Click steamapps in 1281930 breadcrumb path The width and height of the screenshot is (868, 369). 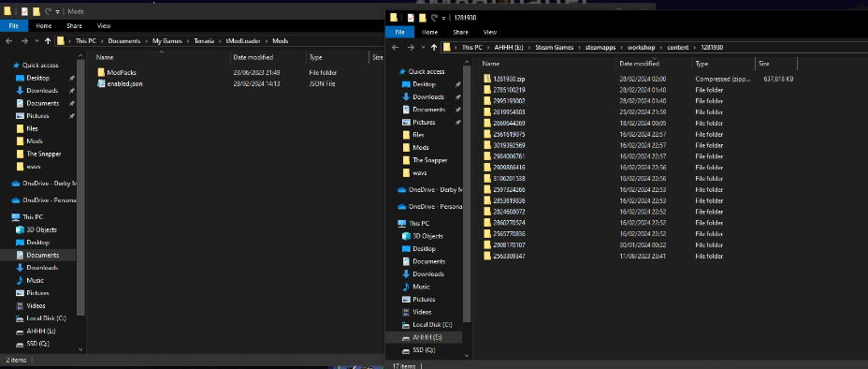[601, 48]
